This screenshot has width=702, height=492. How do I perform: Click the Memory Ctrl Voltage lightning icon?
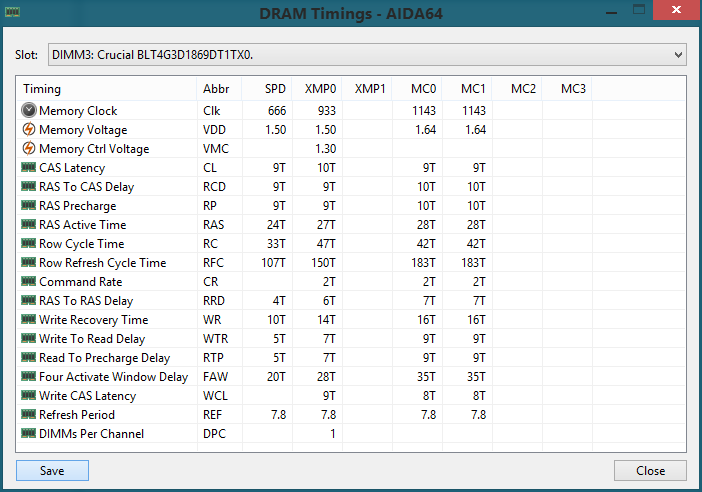tap(29, 148)
